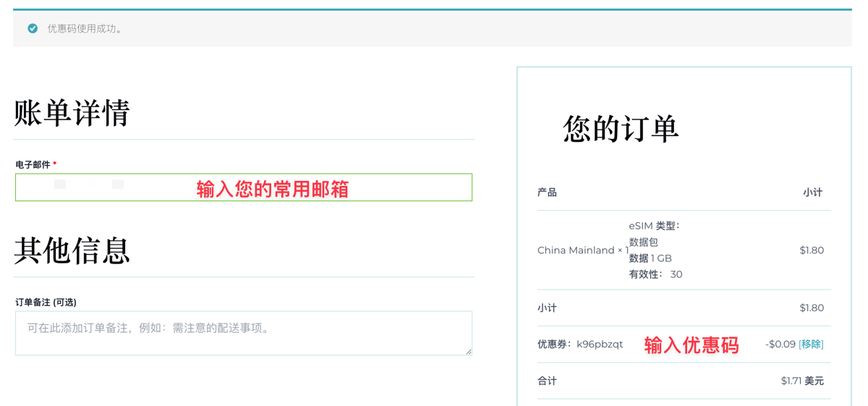
Task: Click the 数据 1 GB product detail
Action: point(650,258)
